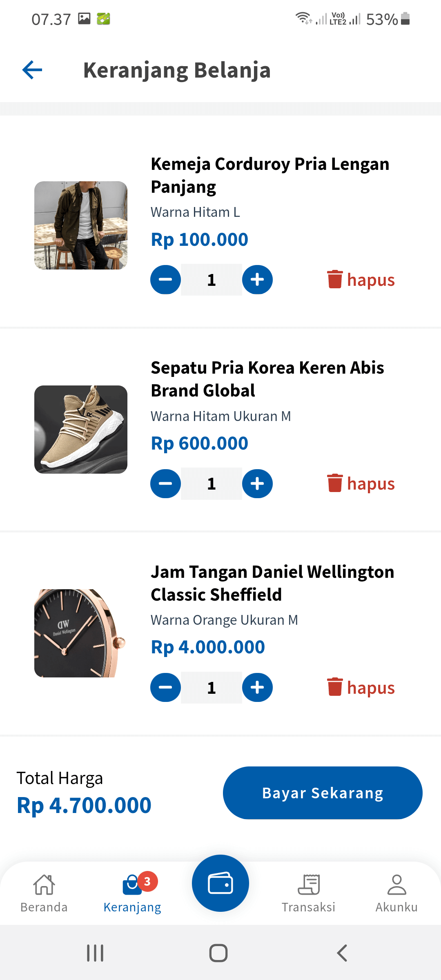Increase quantity of Sepatu Pria Korea
This screenshot has height=980, width=441.
click(x=257, y=483)
